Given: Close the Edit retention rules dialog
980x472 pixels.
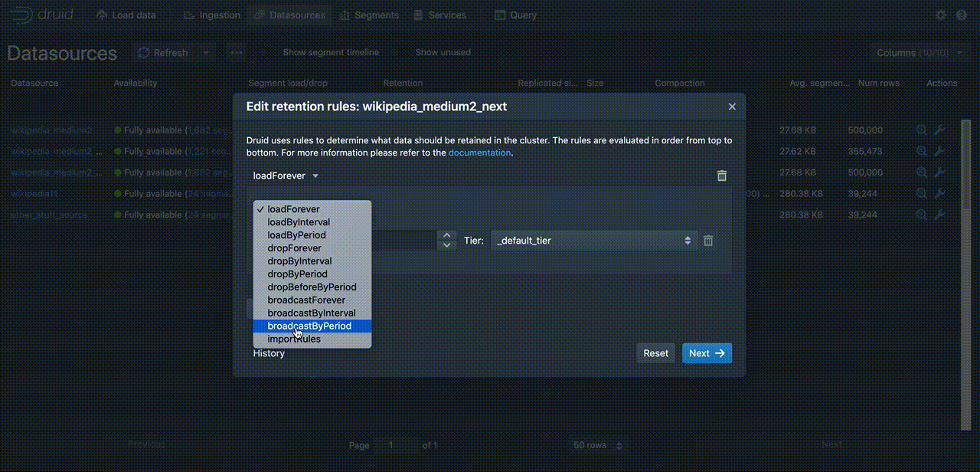Looking at the screenshot, I should [732, 107].
